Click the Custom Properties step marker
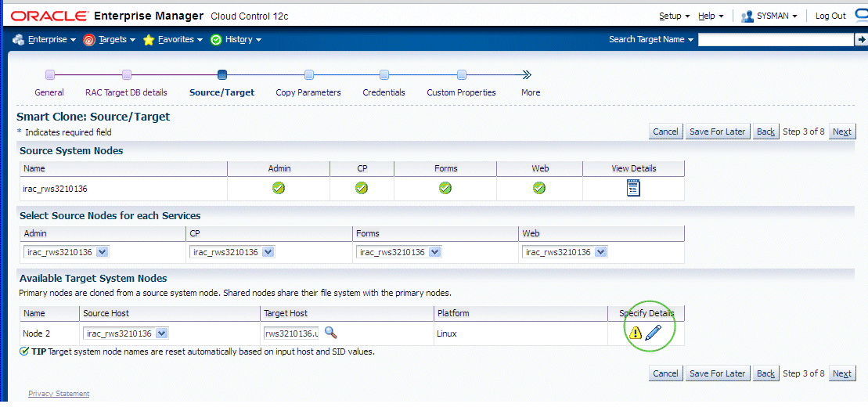868x411 pixels. (462, 74)
